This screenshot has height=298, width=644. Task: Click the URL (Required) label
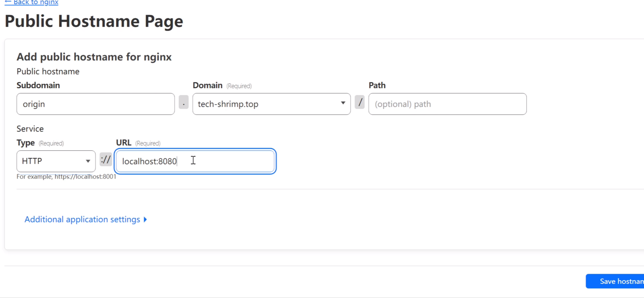138,143
